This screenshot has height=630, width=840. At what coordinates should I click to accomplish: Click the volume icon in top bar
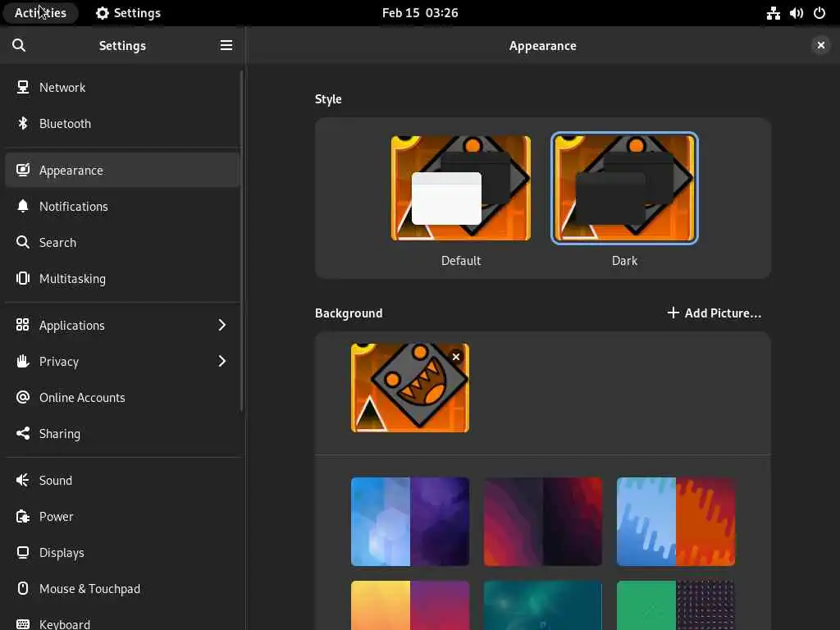(796, 13)
